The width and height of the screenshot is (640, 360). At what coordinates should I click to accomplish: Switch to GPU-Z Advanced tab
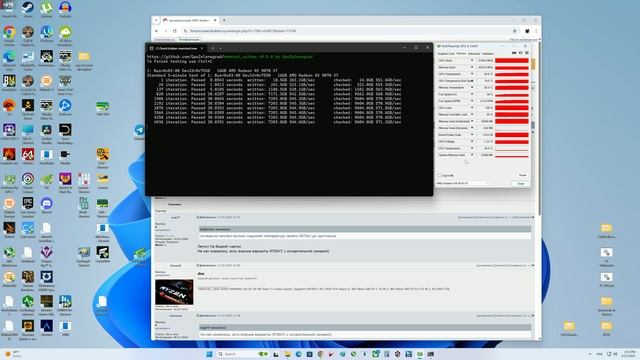click(474, 53)
